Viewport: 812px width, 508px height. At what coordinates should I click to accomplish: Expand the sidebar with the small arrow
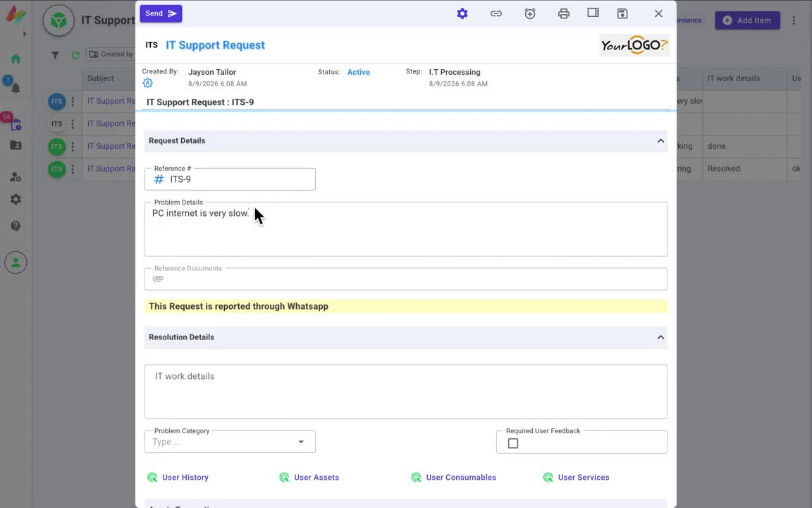(25, 34)
